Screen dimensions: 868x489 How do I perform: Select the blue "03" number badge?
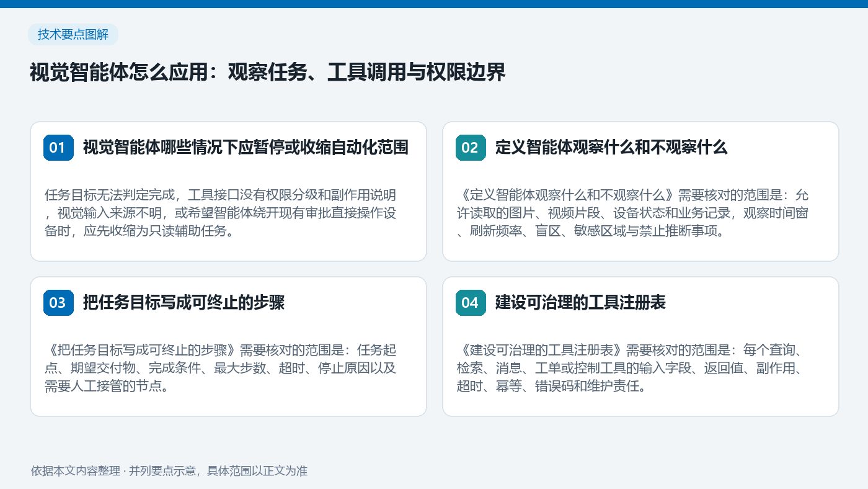[58, 303]
